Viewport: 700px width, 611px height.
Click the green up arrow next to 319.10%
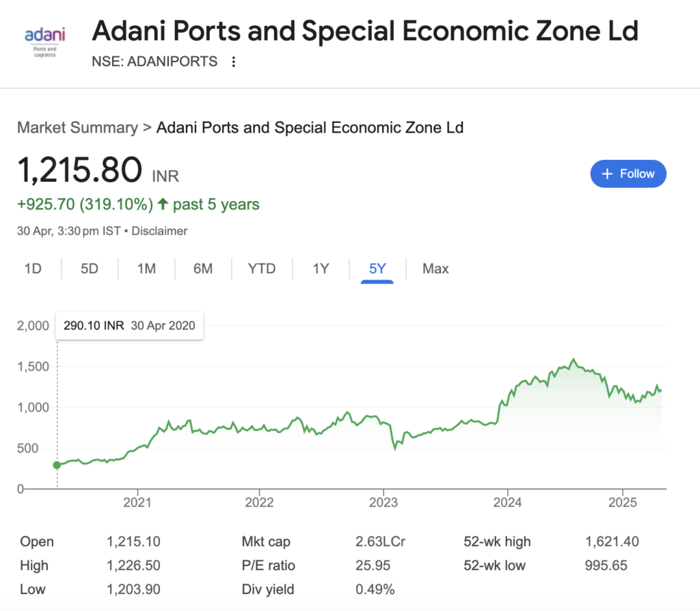(163, 204)
